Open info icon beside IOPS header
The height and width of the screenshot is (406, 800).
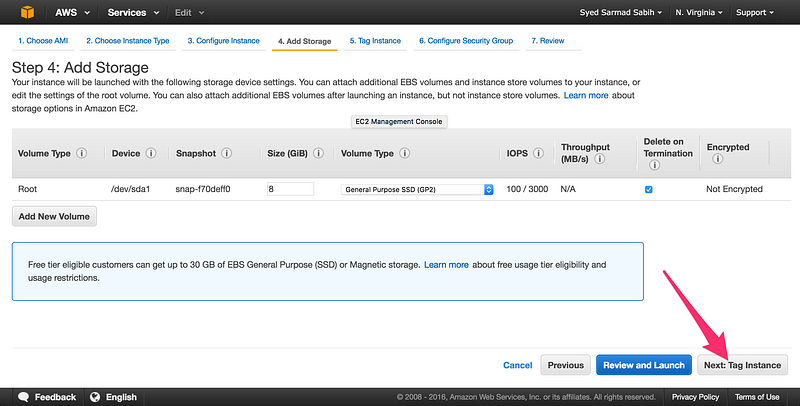(x=538, y=153)
